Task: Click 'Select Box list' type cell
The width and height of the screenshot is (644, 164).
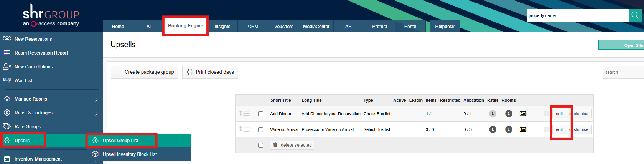Action: [377, 129]
